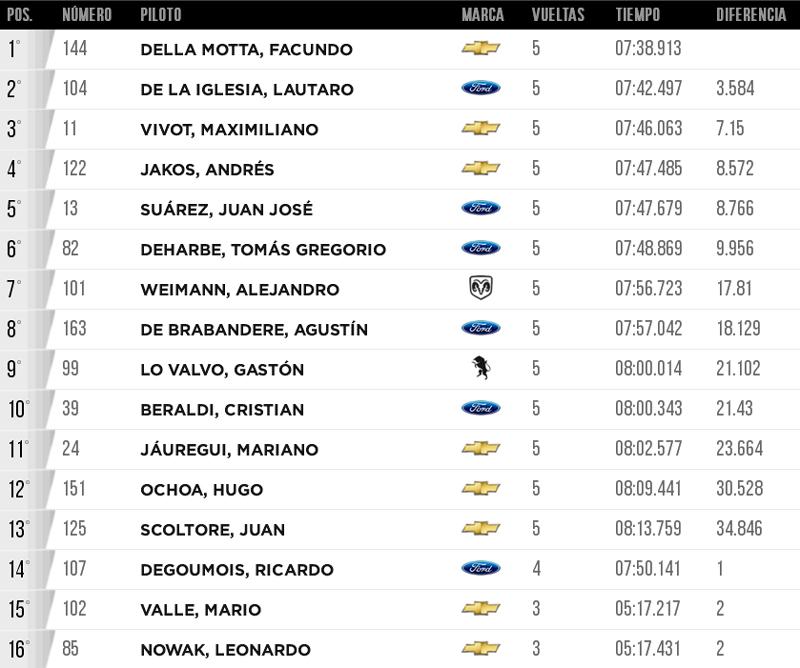The height and width of the screenshot is (668, 800).
Task: Click the VUELTAS column header
Action: 558,14
